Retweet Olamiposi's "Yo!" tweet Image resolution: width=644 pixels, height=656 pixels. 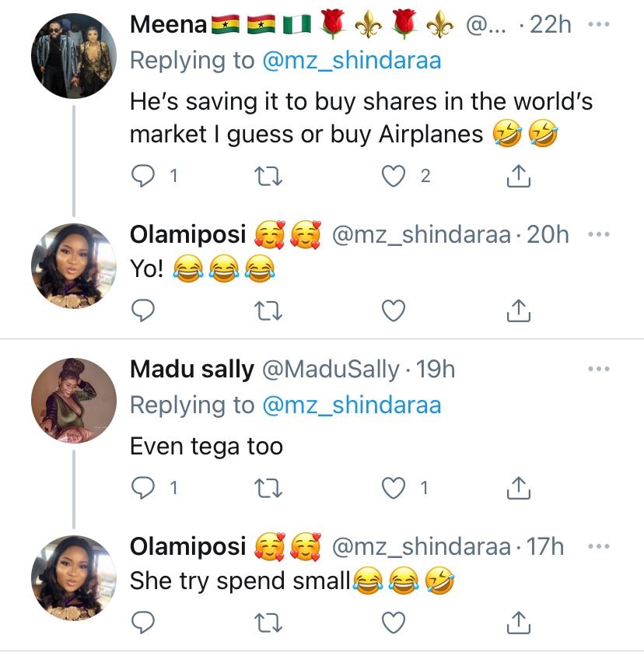(x=269, y=311)
